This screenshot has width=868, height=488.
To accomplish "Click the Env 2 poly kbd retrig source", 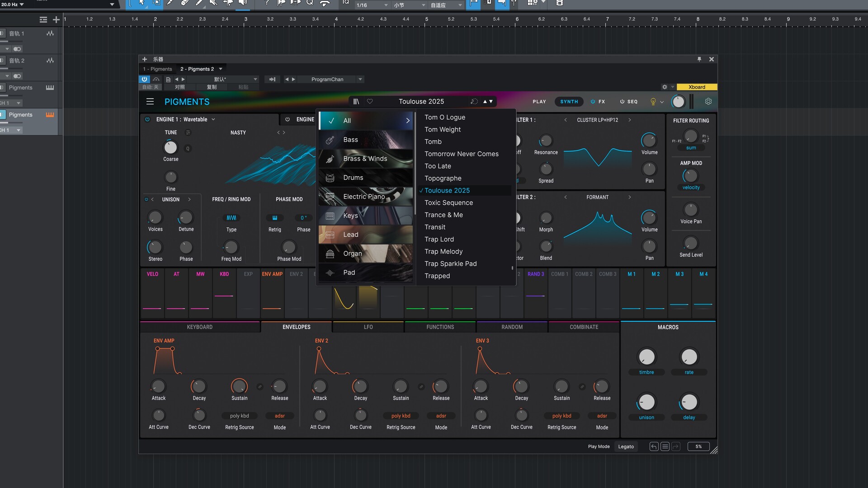I will [401, 416].
